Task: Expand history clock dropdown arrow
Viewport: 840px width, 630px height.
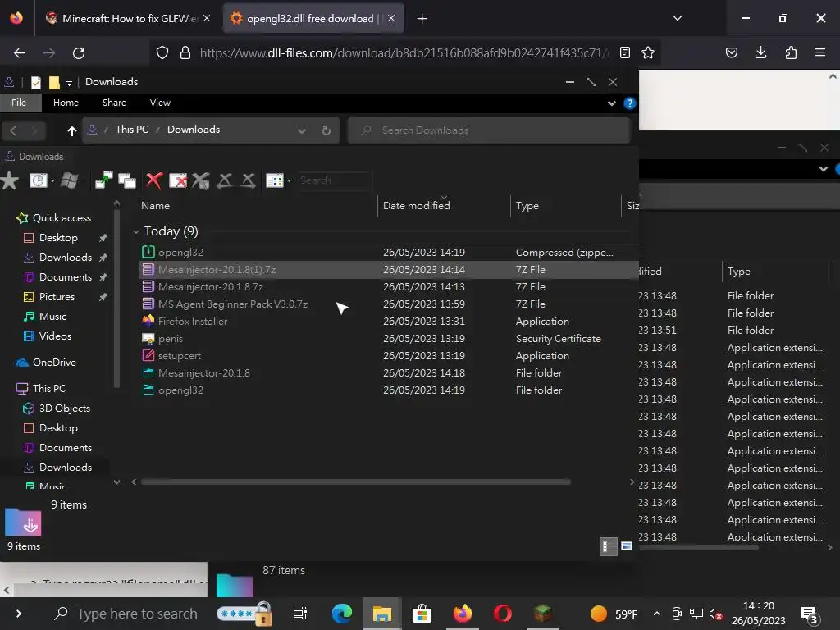Action: (52, 181)
